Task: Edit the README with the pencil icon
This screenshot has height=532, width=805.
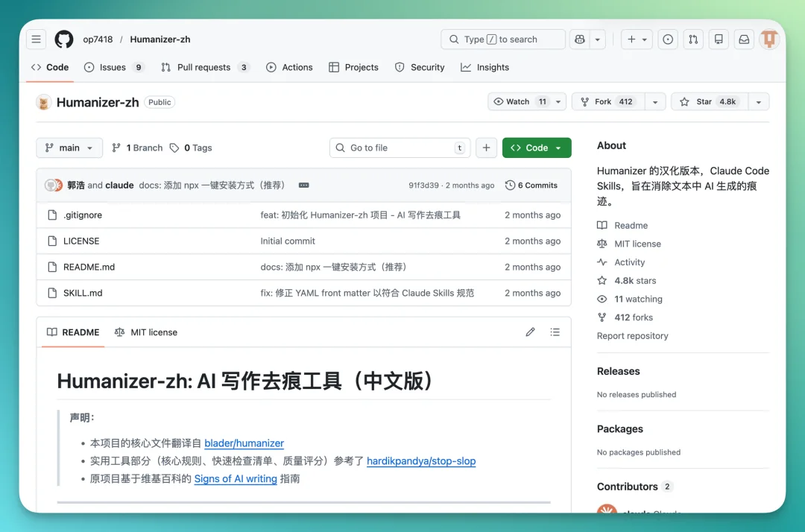Action: [x=530, y=332]
